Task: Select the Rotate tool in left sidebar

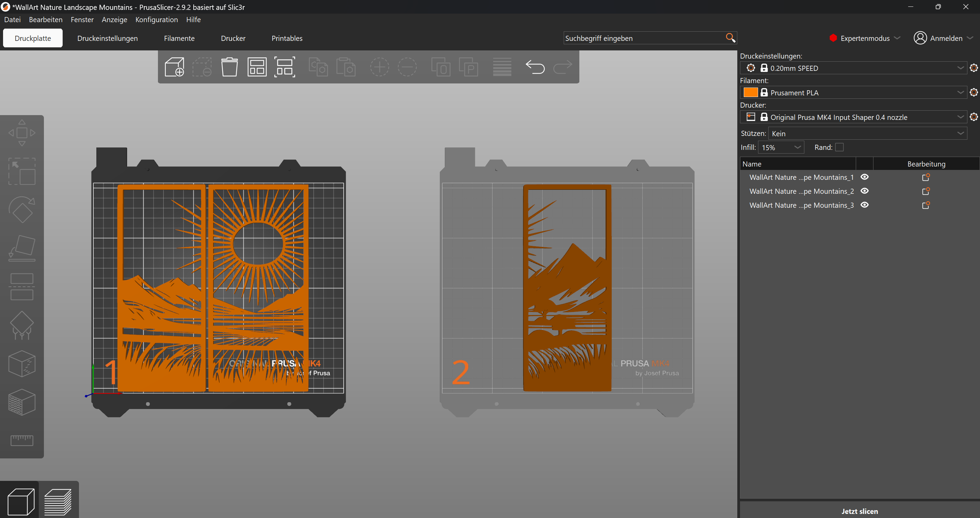Action: tap(22, 209)
